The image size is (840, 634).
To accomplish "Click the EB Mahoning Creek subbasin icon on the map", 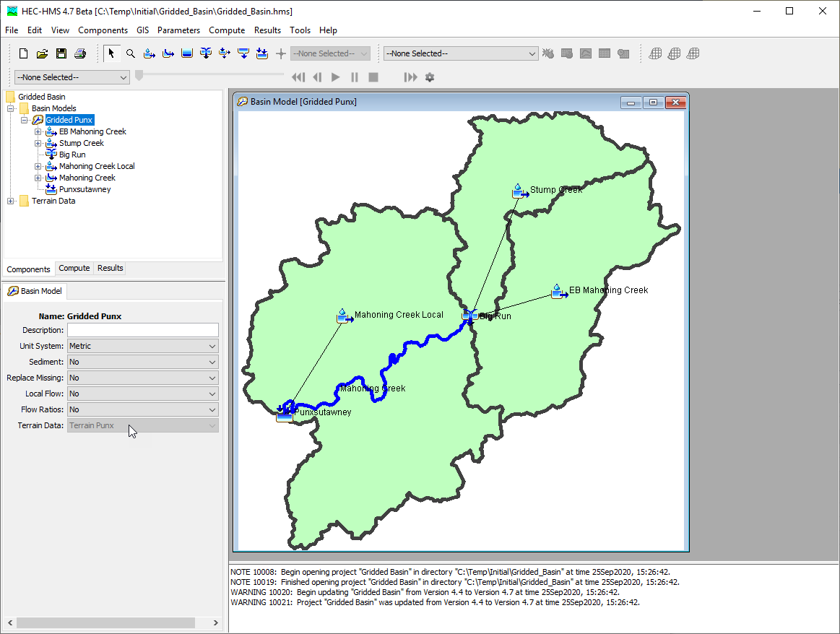I will pos(559,292).
